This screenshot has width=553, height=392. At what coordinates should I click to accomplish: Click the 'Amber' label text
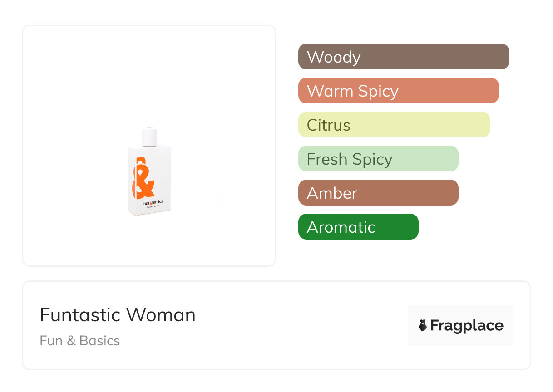coord(332,193)
